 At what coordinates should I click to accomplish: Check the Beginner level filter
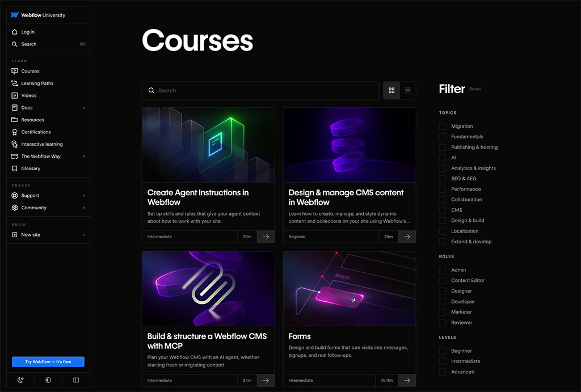point(443,351)
